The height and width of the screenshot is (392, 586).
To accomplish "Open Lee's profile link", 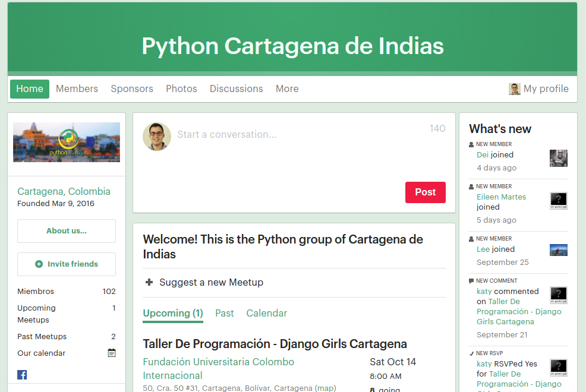I will click(483, 249).
